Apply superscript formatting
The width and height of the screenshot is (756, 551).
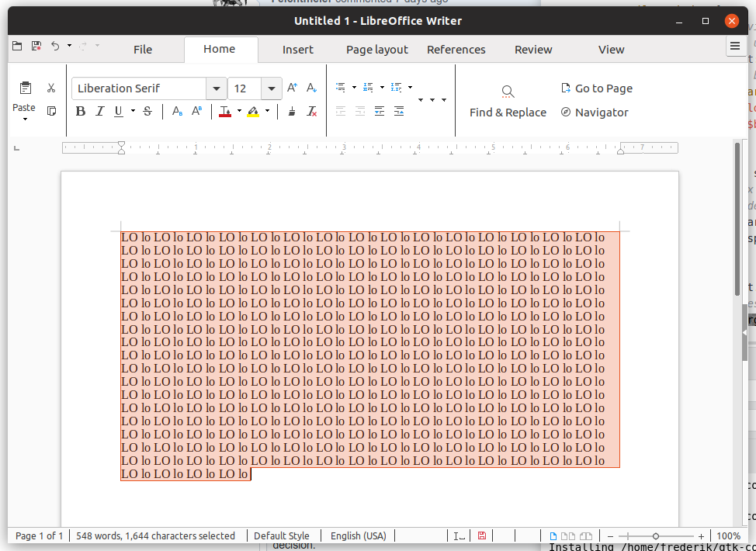(196, 112)
